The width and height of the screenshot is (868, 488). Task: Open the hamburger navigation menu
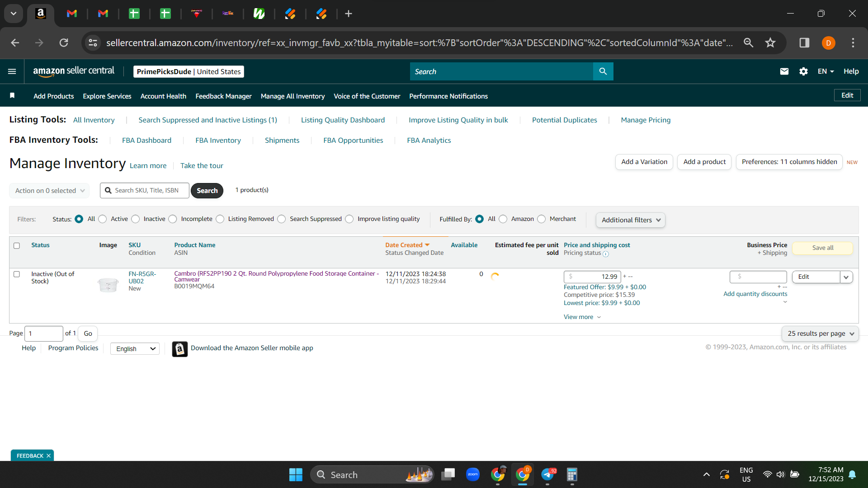[x=12, y=71]
